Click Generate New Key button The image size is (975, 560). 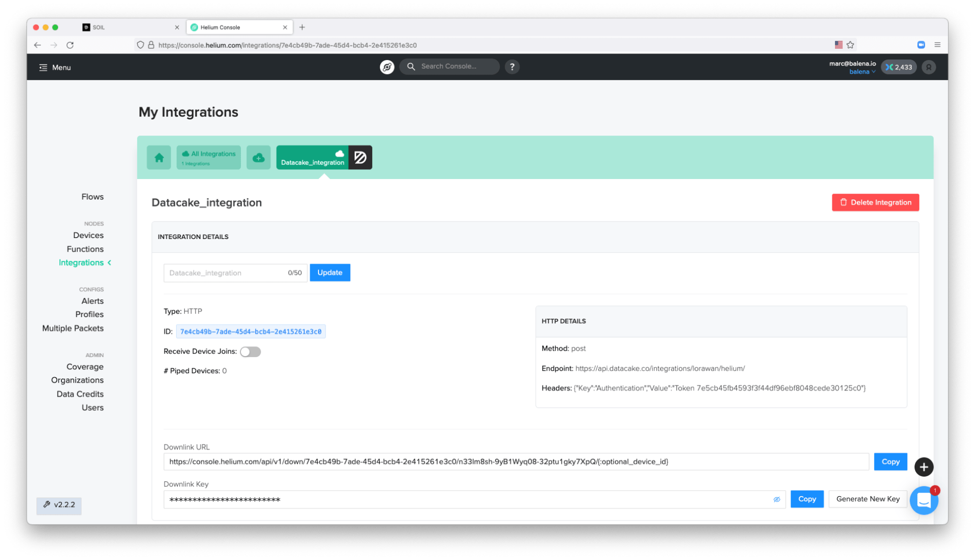(x=867, y=499)
